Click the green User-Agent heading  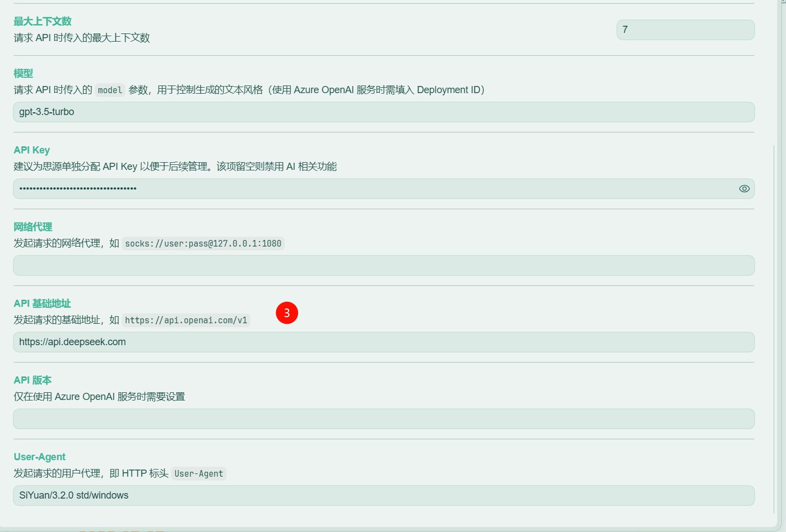39,457
